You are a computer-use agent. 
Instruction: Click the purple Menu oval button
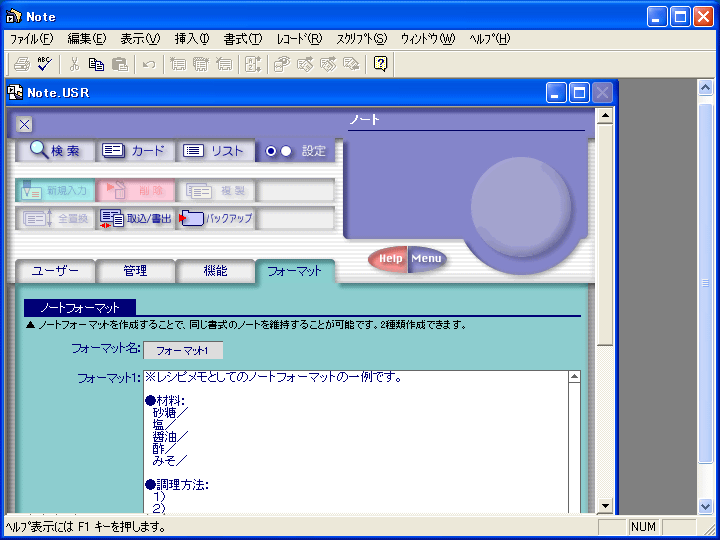tap(427, 259)
